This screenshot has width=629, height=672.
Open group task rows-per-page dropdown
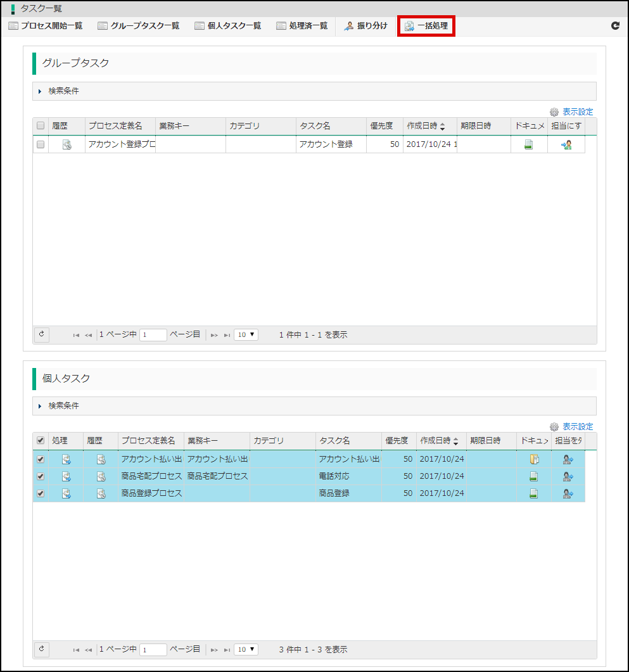point(246,334)
